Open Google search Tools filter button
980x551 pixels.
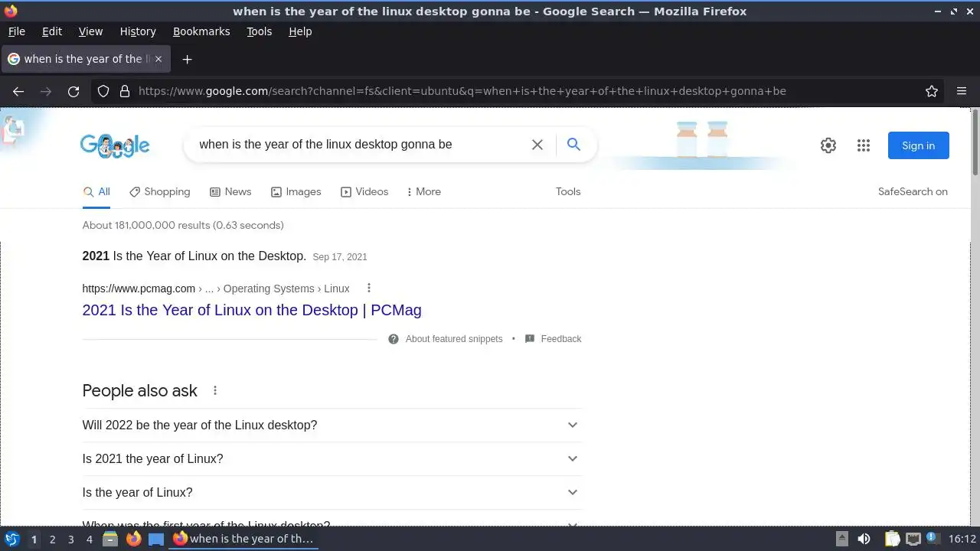click(x=568, y=191)
